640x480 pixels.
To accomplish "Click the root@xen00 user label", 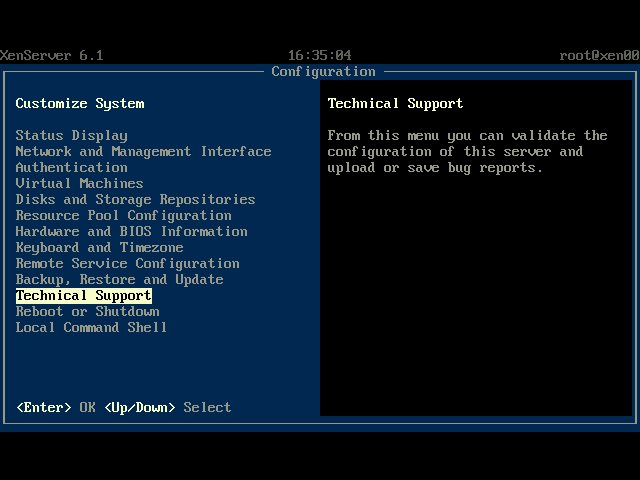I will [x=599, y=55].
